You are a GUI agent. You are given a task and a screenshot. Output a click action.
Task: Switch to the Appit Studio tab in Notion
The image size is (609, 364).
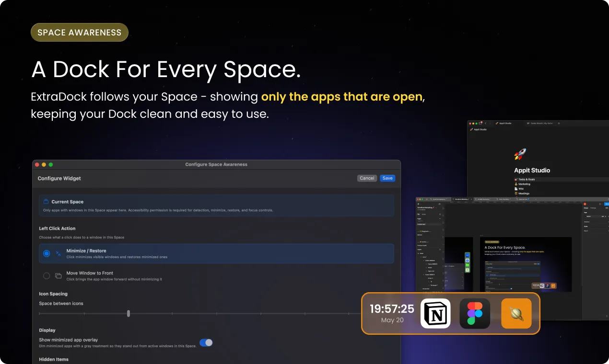coord(504,123)
